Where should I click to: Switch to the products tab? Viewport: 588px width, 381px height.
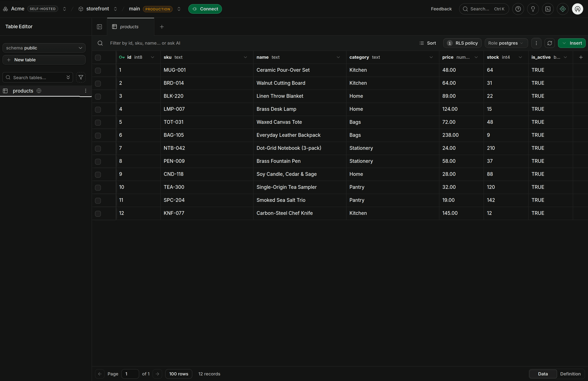point(131,27)
